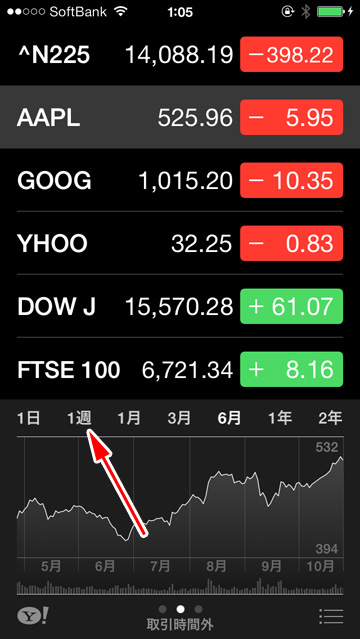Select the 3月 chart range
The image size is (360, 639).
click(x=179, y=418)
